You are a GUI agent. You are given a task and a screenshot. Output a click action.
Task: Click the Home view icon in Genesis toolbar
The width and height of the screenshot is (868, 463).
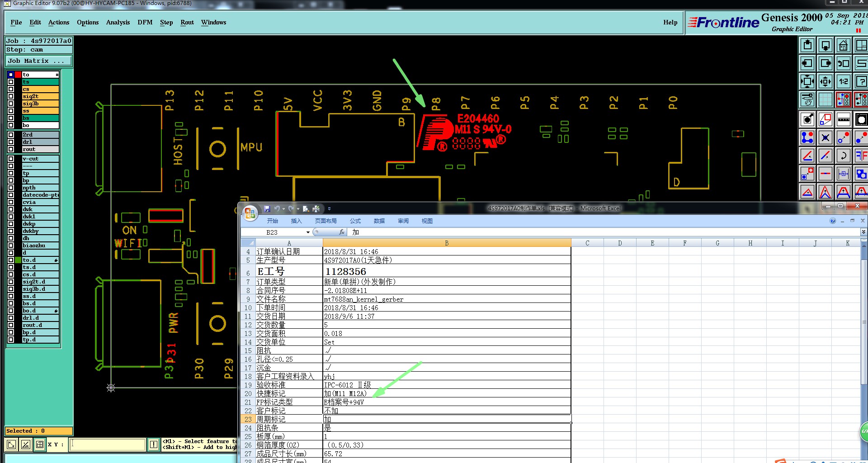tap(844, 45)
